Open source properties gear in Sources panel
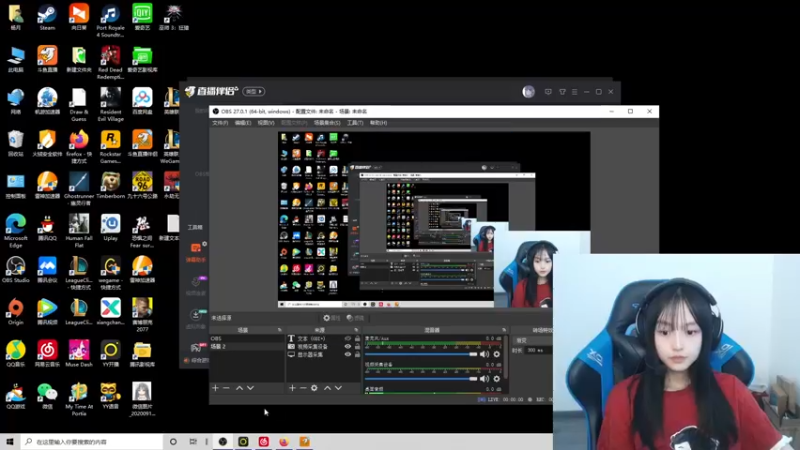The image size is (800, 450). (314, 388)
